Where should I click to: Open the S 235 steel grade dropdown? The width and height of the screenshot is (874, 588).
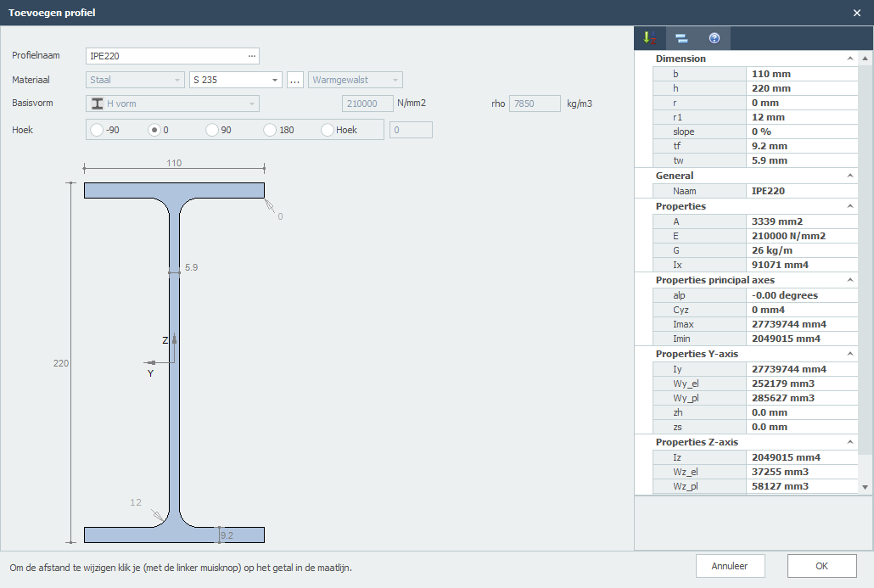275,80
